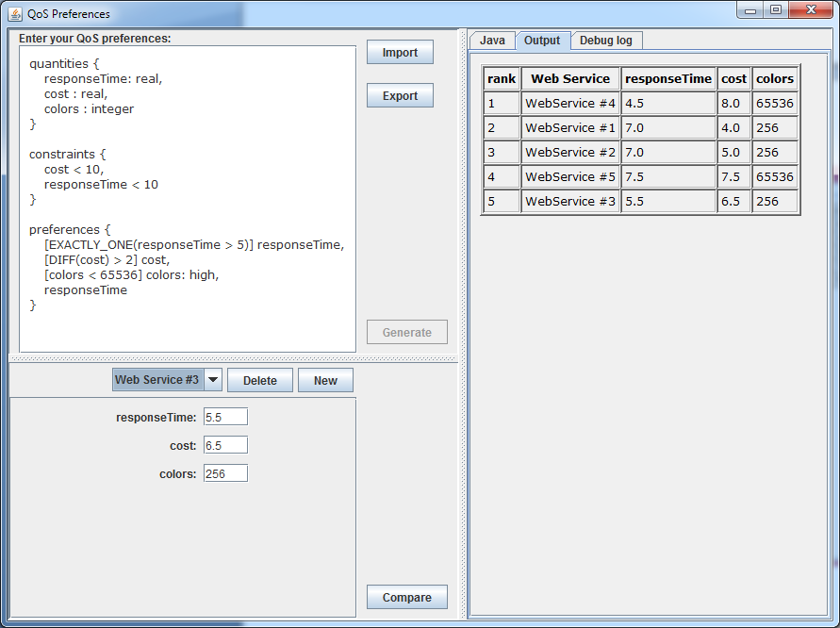Select the Output tab
Screen dimensions: 840x628
[542, 41]
